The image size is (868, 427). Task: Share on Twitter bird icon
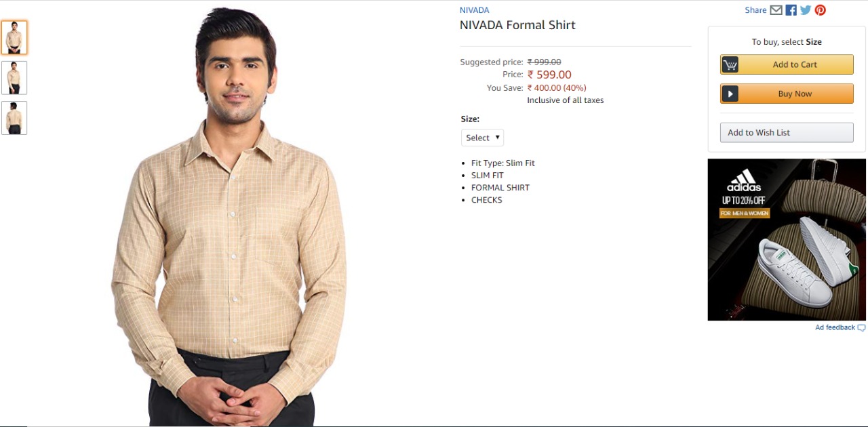[806, 10]
